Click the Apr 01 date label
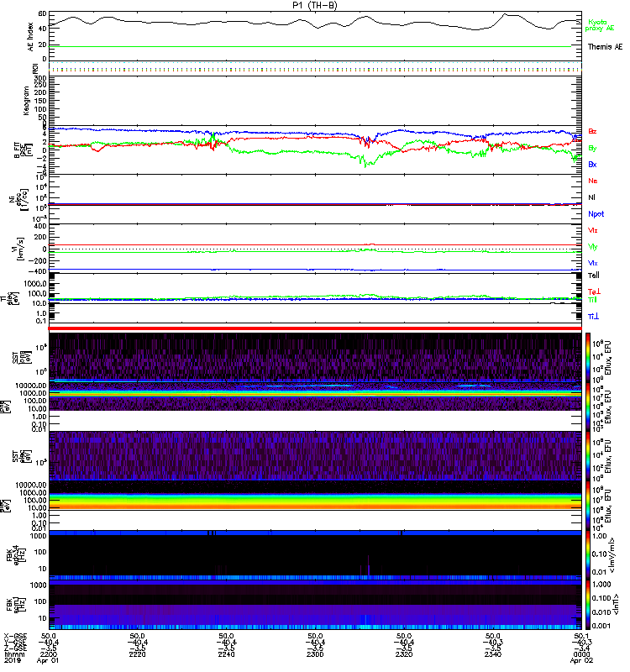This screenshot has width=630, height=672. pyautogui.click(x=48, y=660)
